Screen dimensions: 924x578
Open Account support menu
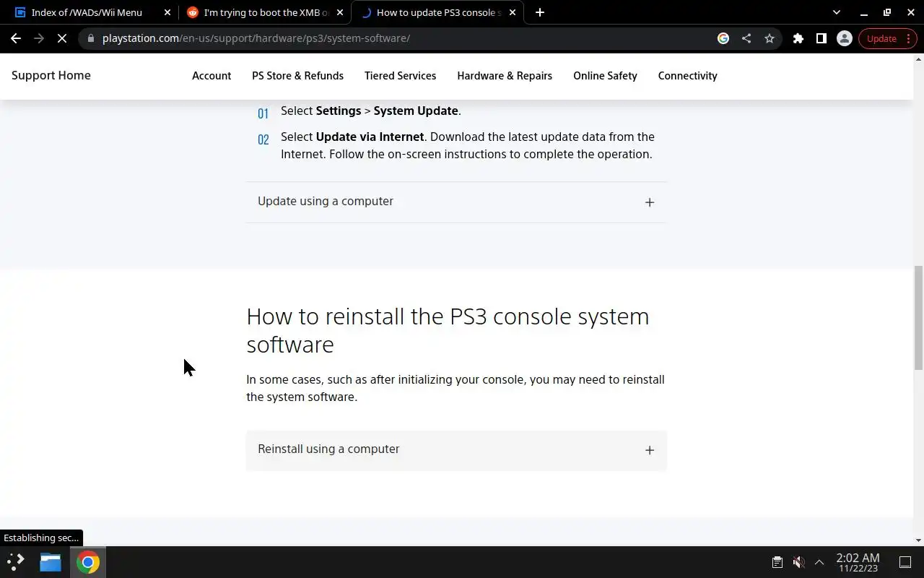[212, 76]
